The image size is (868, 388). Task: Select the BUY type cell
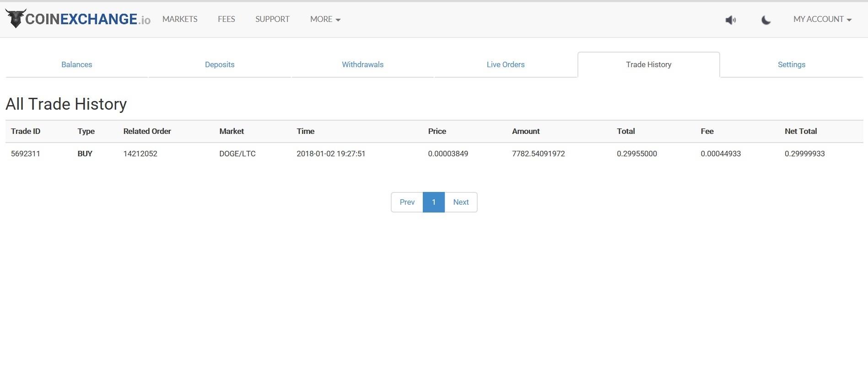pyautogui.click(x=85, y=154)
